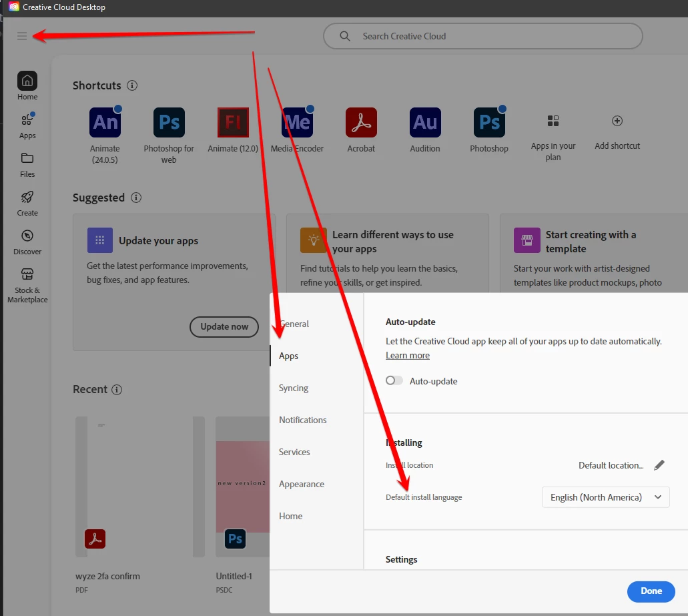Click the Creative Cloud Desktop title bar icon

14,7
